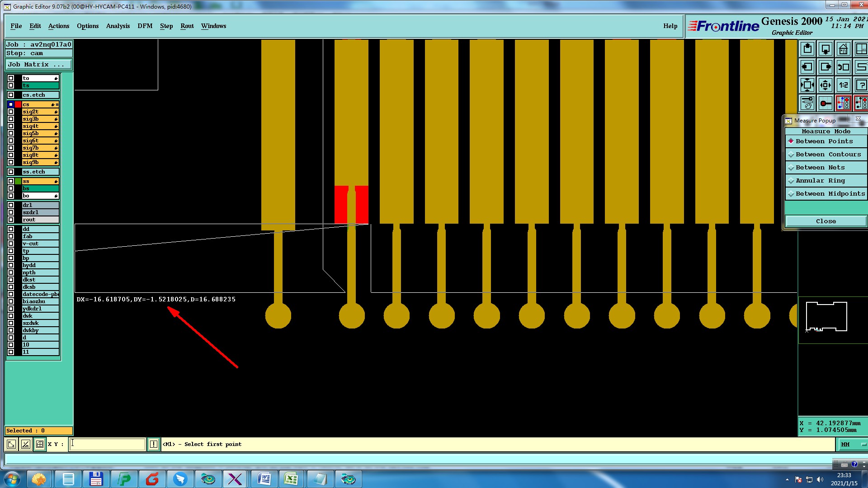Click the X Y coordinate input field

coord(107,444)
